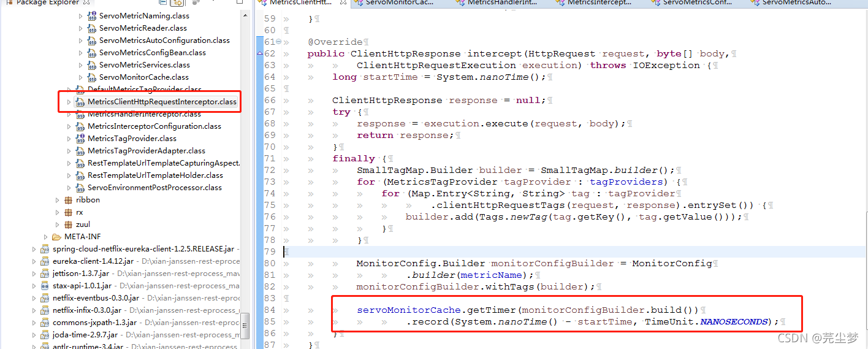Image resolution: width=868 pixels, height=349 pixels.
Task: Click the RestTemplateUrlTemplateCapturingAspect class icon
Action: (80, 163)
